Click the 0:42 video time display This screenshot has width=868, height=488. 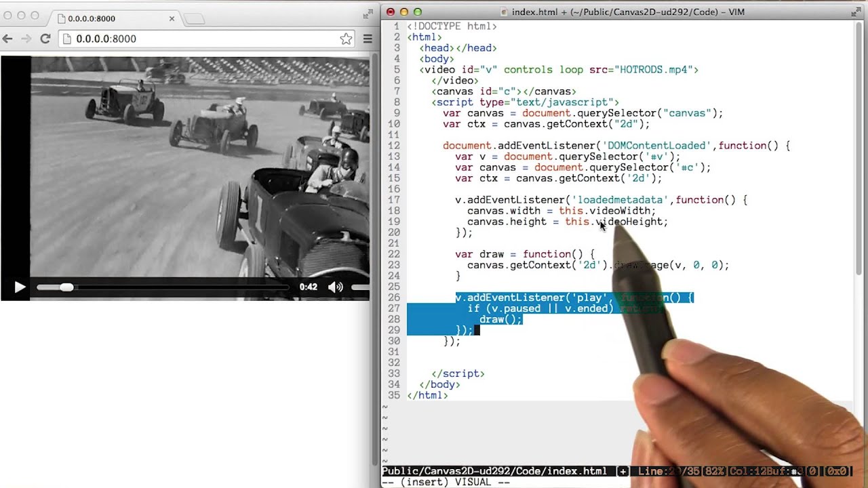309,287
